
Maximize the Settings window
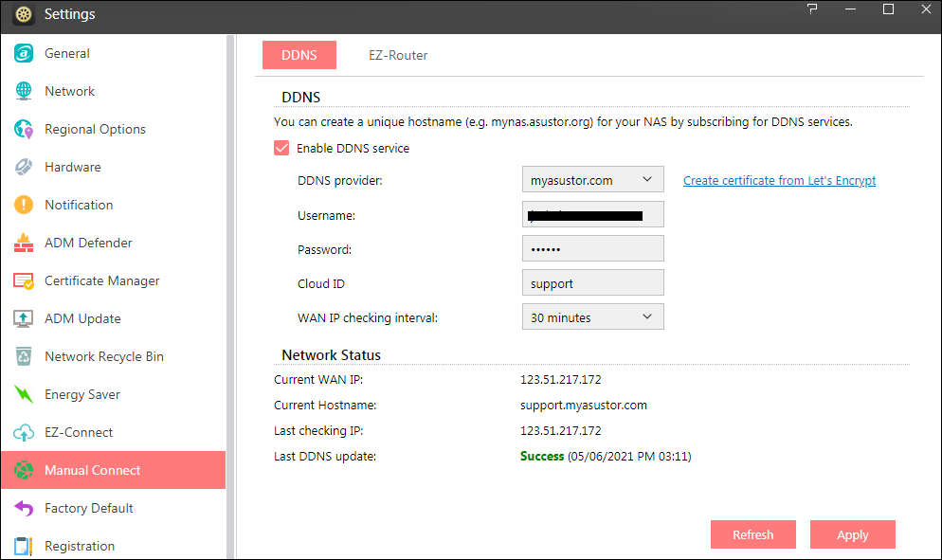(889, 9)
